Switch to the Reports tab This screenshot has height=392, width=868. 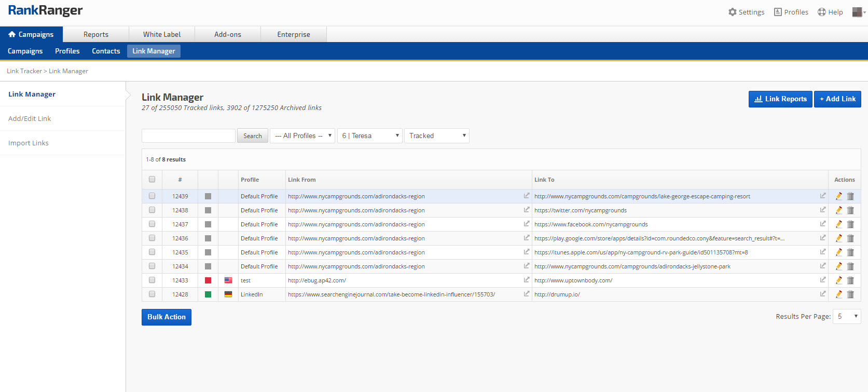click(x=96, y=34)
